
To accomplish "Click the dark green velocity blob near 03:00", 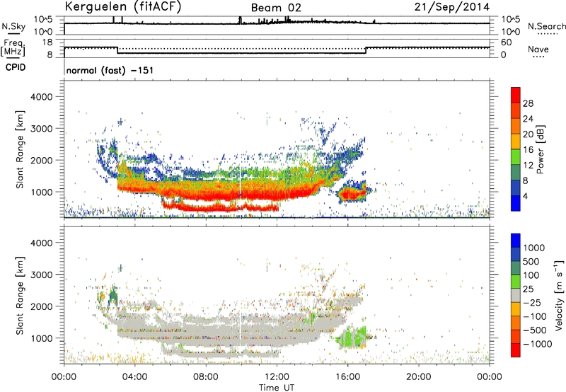I will (113, 296).
